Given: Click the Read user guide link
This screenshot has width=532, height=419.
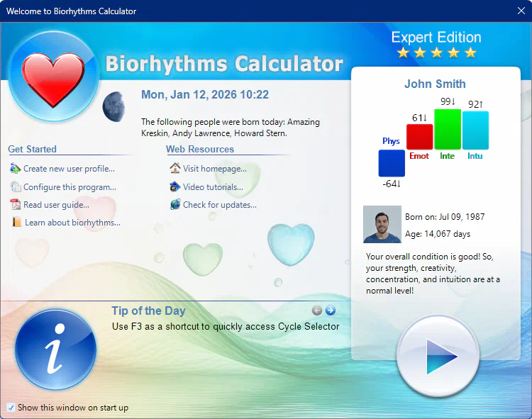Looking at the screenshot, I should (x=56, y=205).
